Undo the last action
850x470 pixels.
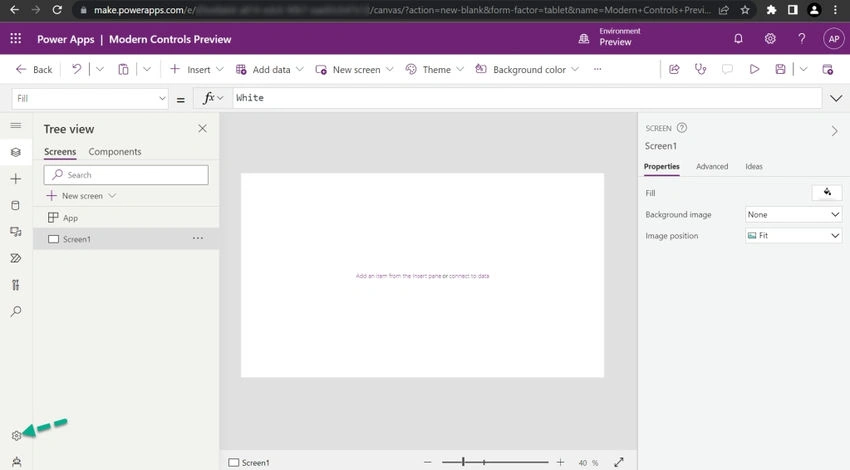76,69
